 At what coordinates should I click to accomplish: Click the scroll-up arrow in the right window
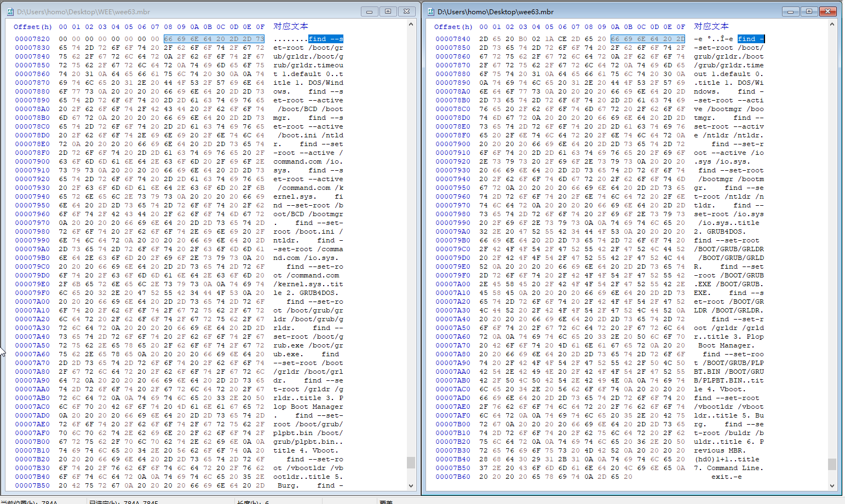click(x=832, y=25)
